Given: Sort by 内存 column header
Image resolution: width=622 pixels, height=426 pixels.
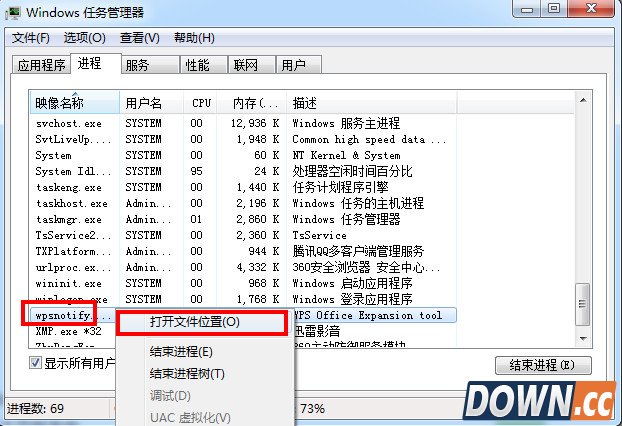Looking at the screenshot, I should point(252,103).
